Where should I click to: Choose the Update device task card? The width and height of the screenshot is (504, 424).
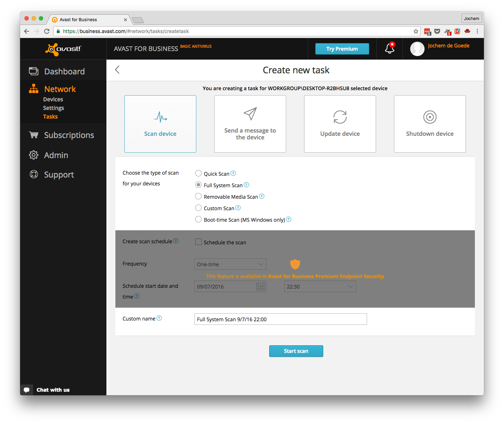340,124
